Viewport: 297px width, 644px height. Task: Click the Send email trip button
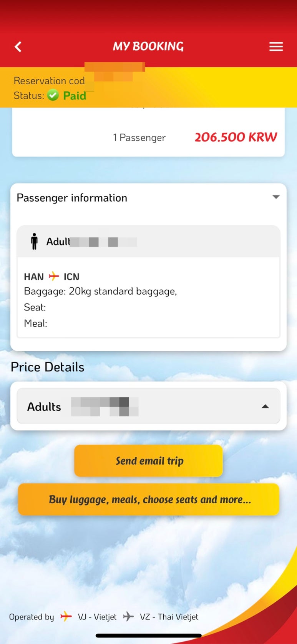click(148, 460)
